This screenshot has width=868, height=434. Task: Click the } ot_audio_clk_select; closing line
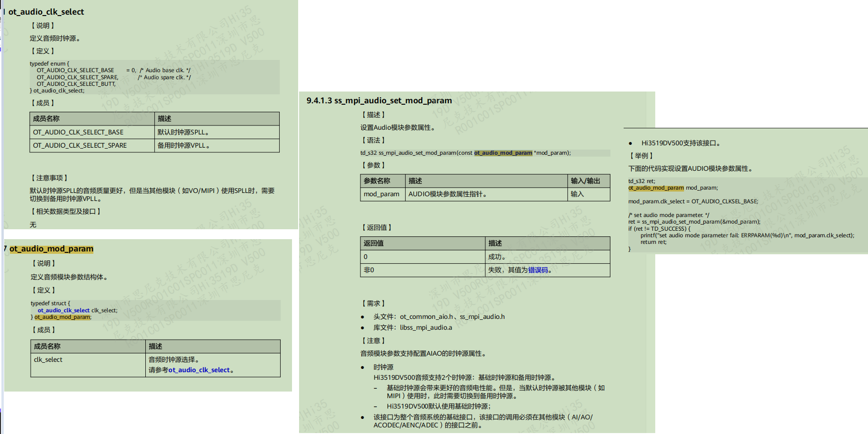pyautogui.click(x=57, y=91)
